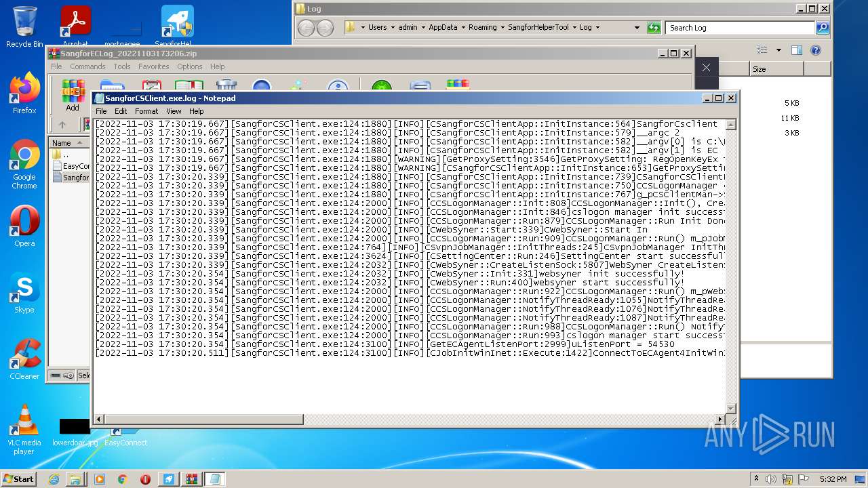Open WinRAR Options menu
Image resolution: width=868 pixels, height=488 pixels.
coord(190,66)
